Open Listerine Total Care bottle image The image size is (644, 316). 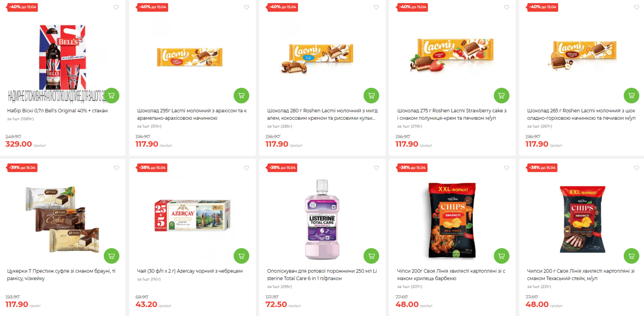click(322, 219)
